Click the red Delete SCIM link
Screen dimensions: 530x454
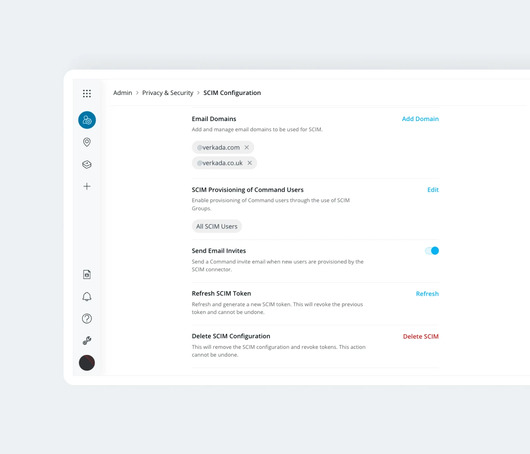click(421, 336)
